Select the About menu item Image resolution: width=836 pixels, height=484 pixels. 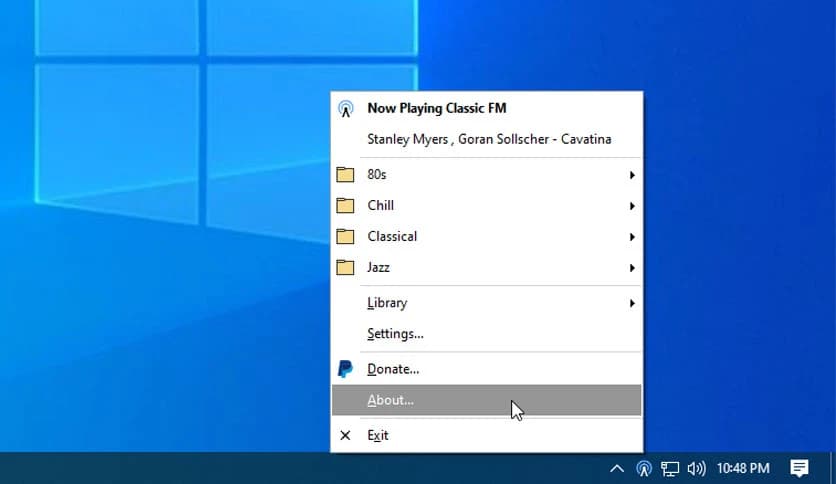[390, 400]
